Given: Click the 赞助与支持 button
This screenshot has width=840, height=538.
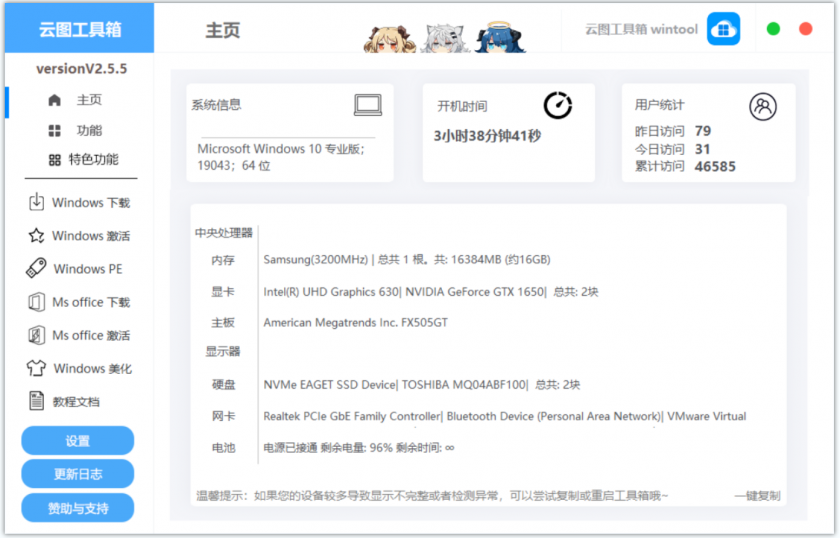Looking at the screenshot, I should coord(78,507).
